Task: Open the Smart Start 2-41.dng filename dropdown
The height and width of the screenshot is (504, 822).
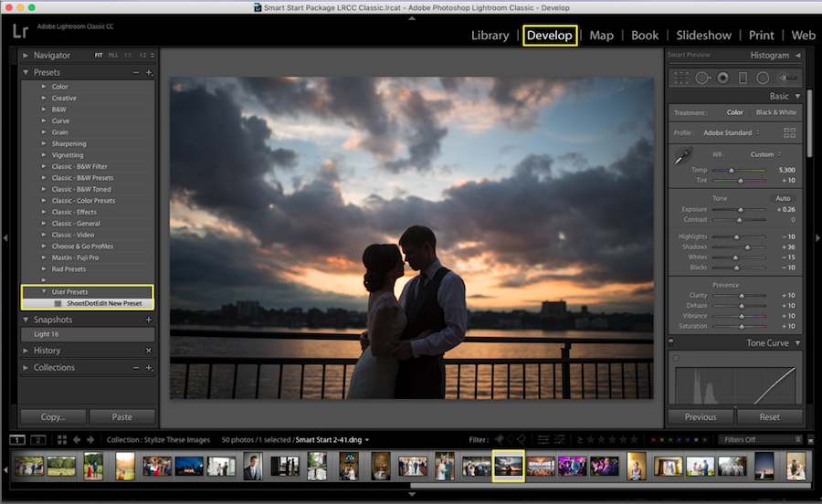Action: point(366,440)
